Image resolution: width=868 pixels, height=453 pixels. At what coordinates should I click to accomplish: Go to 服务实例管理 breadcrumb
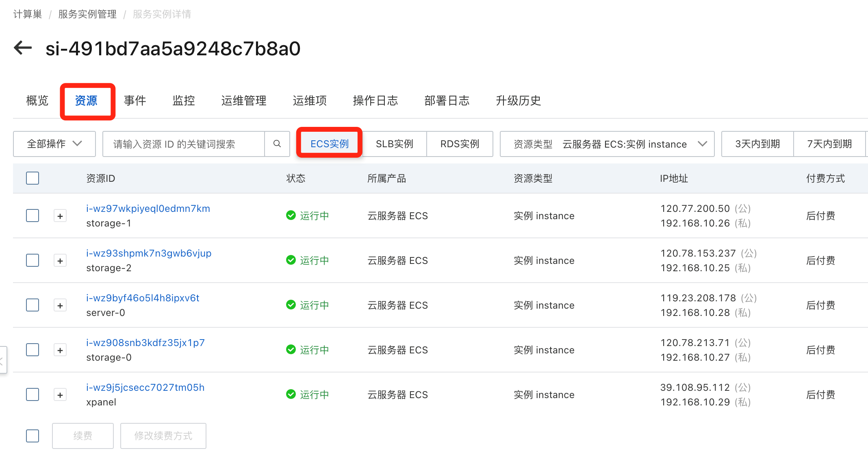tap(87, 14)
